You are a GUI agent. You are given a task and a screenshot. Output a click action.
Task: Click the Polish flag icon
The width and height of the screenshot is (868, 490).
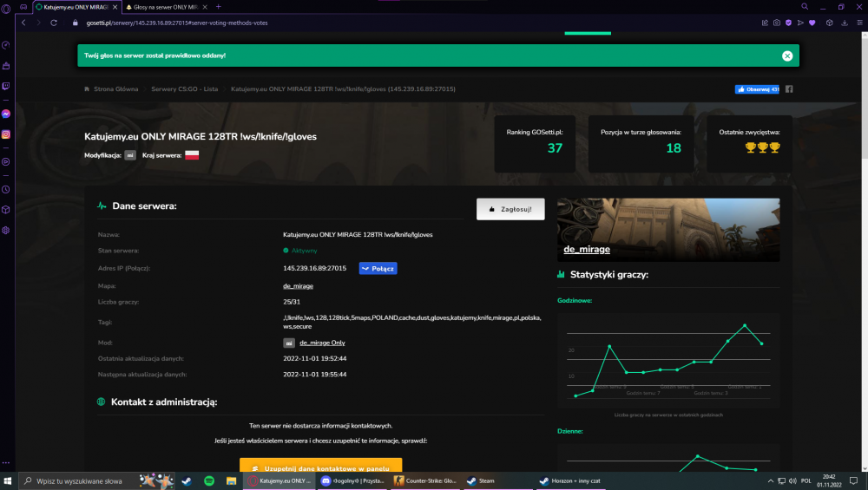tap(192, 155)
